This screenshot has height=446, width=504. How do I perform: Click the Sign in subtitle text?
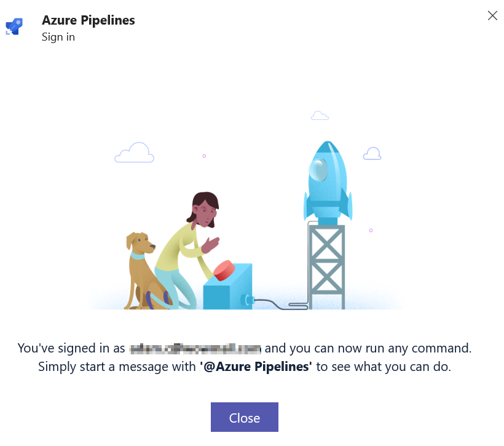(58, 37)
